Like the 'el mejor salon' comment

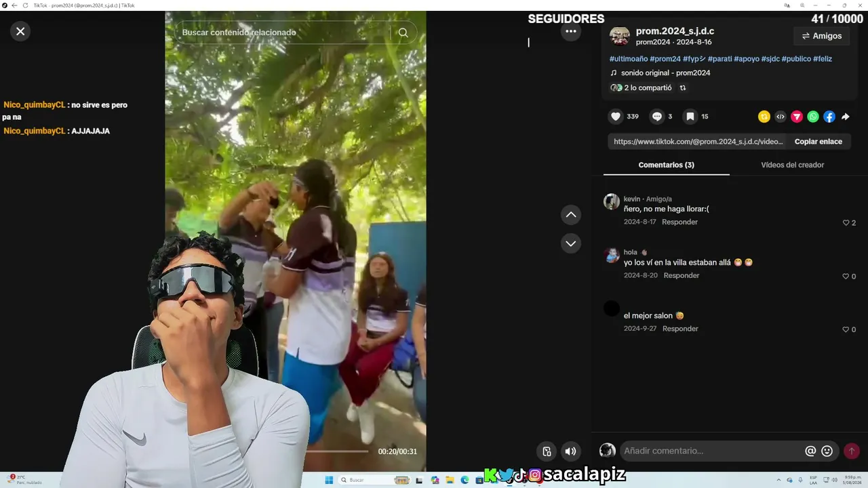click(846, 329)
